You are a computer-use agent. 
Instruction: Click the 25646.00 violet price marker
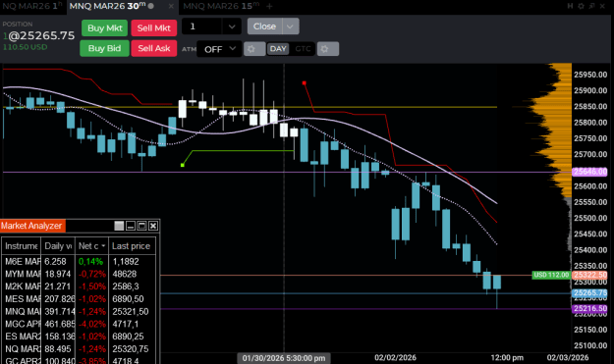point(590,172)
